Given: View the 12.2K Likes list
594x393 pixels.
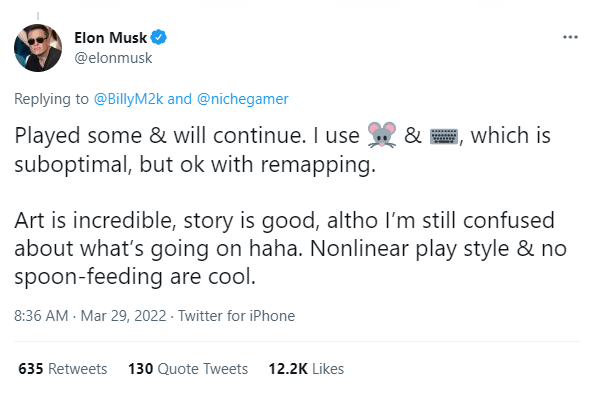Looking at the screenshot, I should tap(306, 369).
